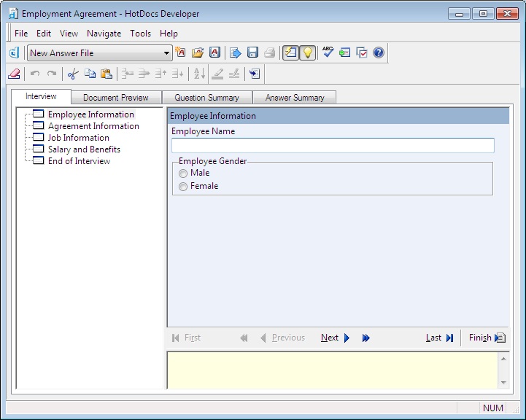Click the Employee Name text field
The image size is (526, 420).
click(x=333, y=146)
